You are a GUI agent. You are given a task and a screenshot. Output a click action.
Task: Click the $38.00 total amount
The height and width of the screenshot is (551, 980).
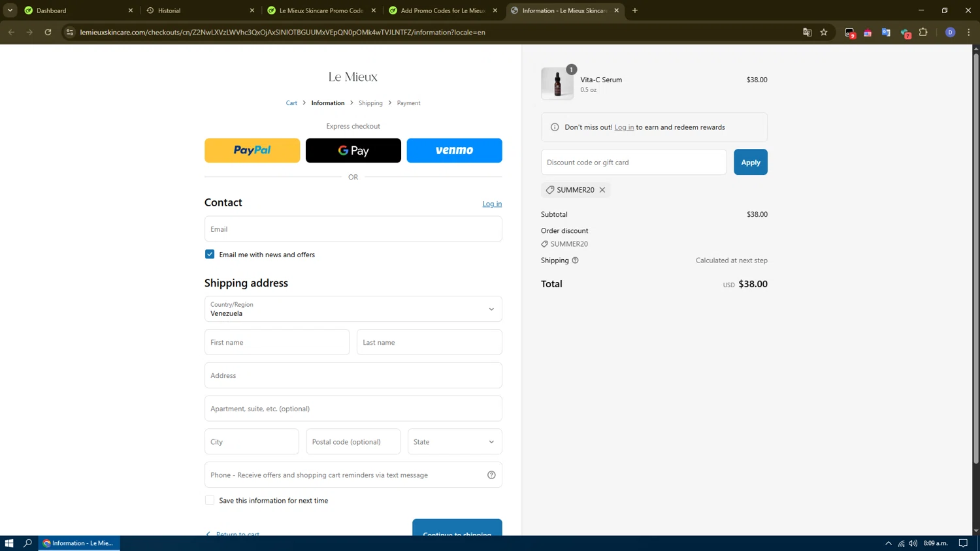point(753,284)
